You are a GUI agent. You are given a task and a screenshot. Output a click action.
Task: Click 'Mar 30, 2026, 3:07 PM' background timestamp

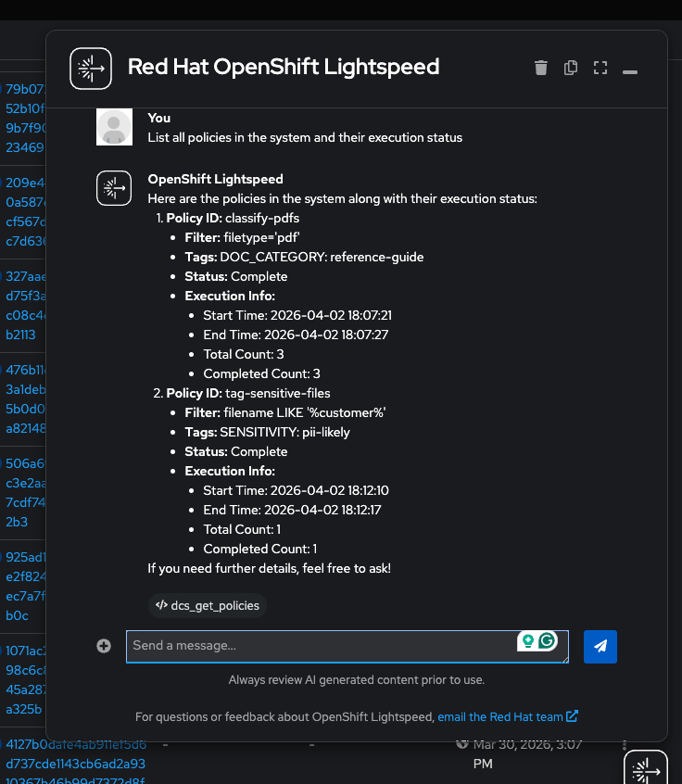click(x=527, y=754)
